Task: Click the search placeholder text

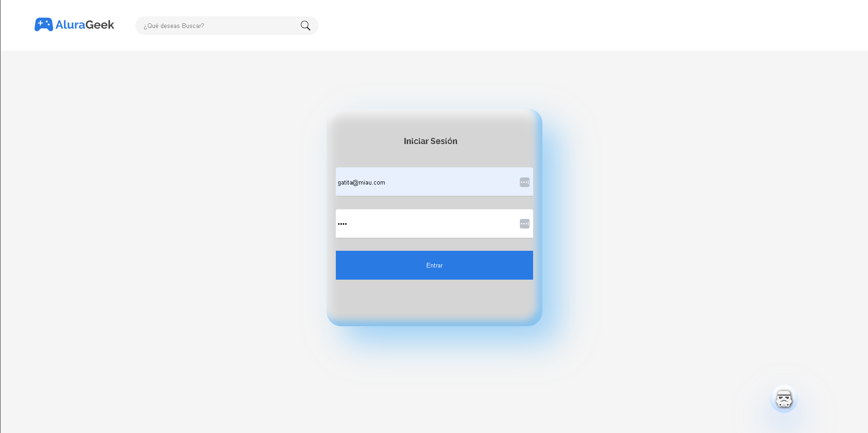Action: tap(174, 26)
